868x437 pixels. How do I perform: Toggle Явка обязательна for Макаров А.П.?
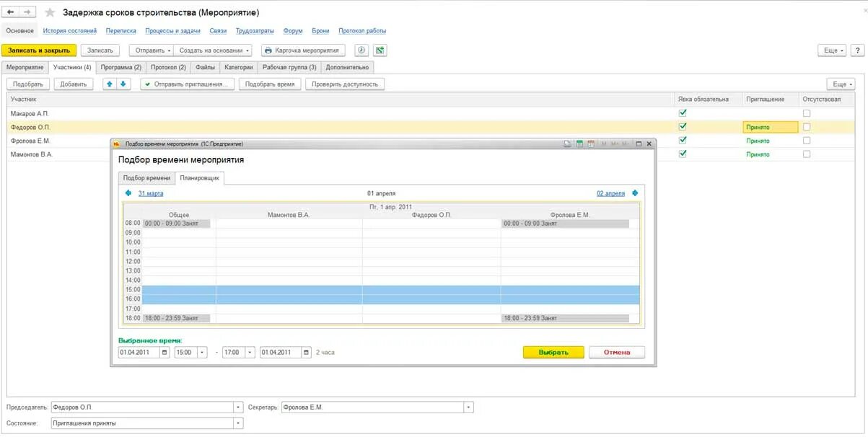pyautogui.click(x=683, y=113)
